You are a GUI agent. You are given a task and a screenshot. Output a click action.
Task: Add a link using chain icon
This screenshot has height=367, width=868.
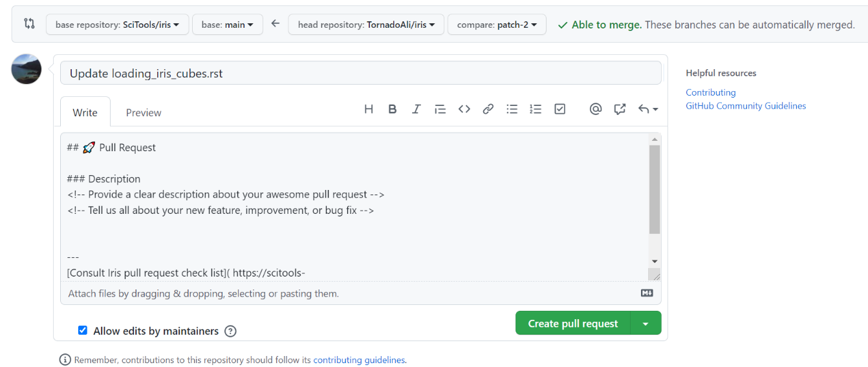click(488, 109)
